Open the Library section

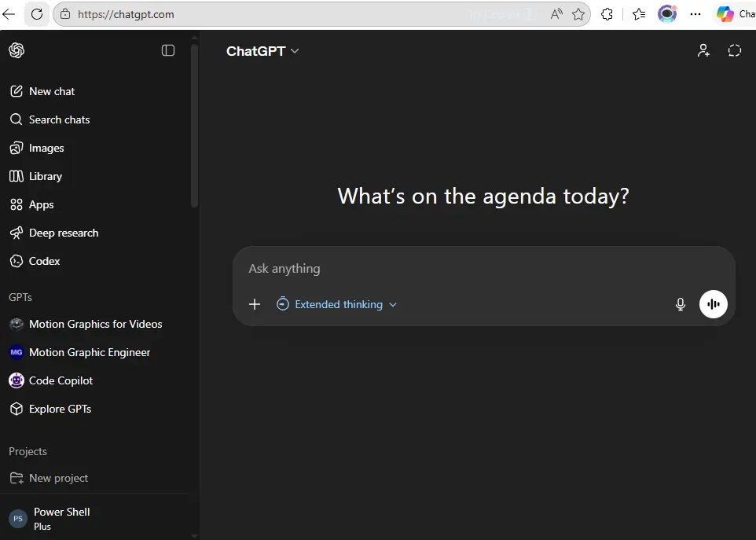94,176
